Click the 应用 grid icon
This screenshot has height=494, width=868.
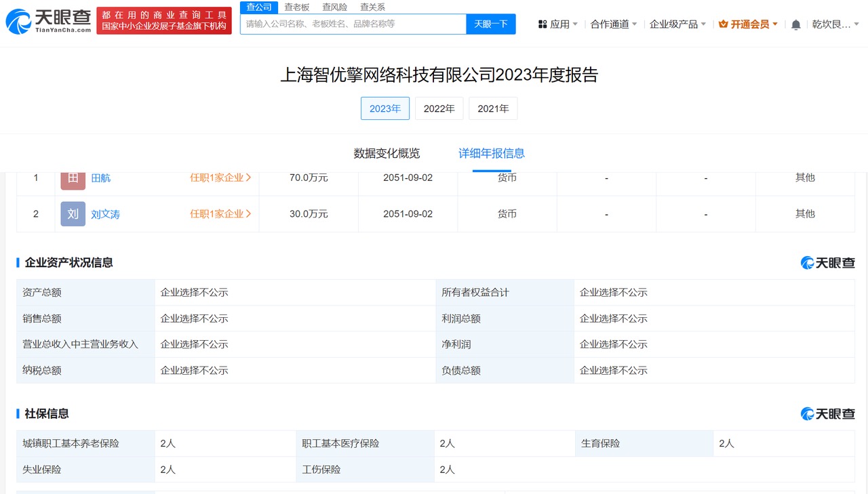542,24
